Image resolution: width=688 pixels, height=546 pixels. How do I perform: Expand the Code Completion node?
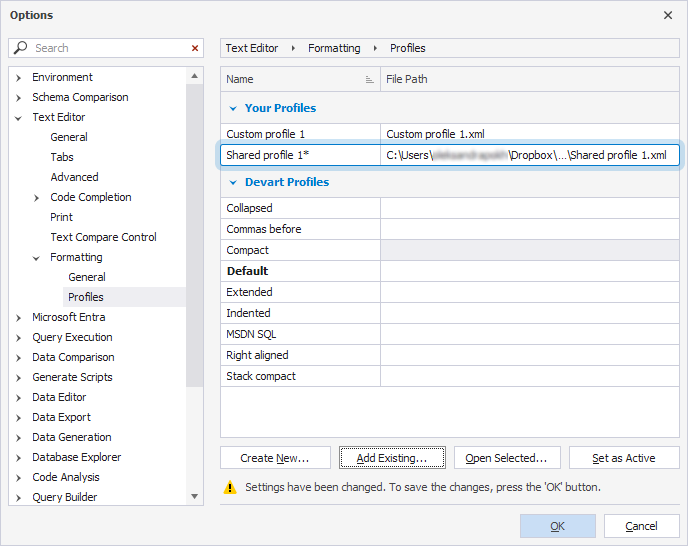pos(37,197)
